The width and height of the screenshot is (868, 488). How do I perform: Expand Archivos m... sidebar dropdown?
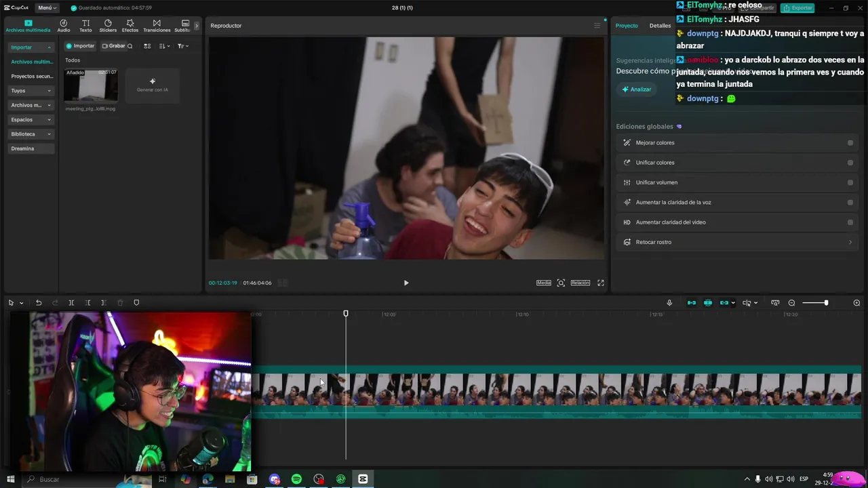click(31, 105)
